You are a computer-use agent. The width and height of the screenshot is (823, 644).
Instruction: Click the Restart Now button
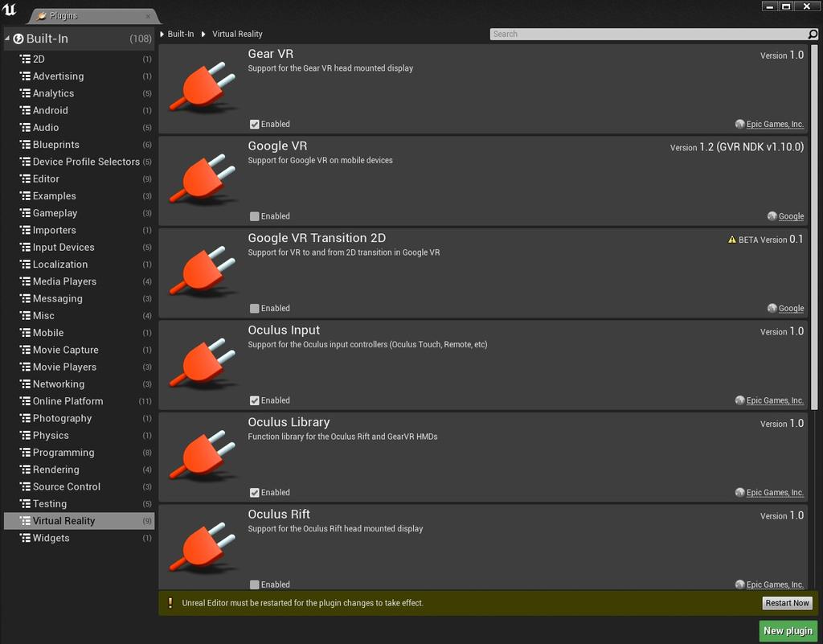coord(787,603)
